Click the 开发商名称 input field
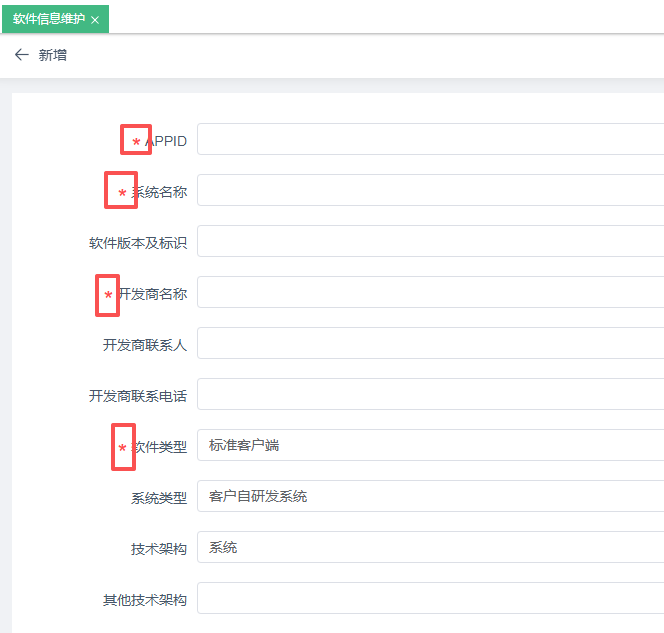Screen dimensions: 664x633 point(430,292)
